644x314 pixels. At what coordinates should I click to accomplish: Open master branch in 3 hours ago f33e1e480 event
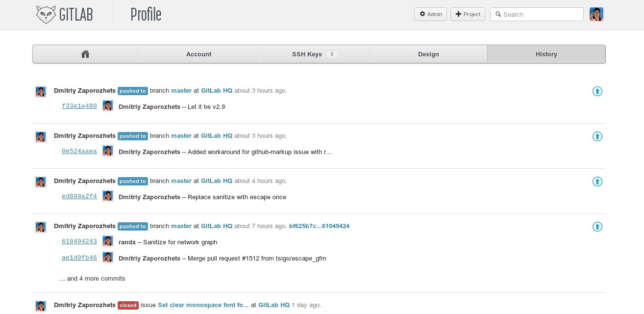pos(181,91)
